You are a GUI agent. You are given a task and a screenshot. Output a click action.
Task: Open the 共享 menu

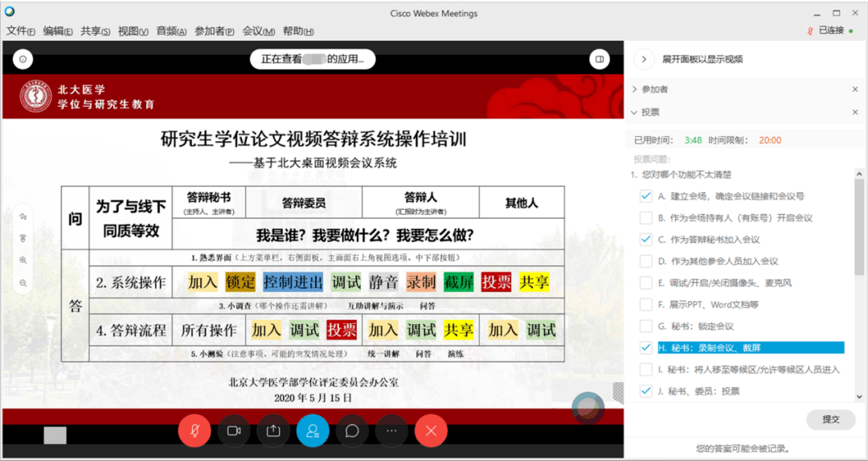[95, 31]
